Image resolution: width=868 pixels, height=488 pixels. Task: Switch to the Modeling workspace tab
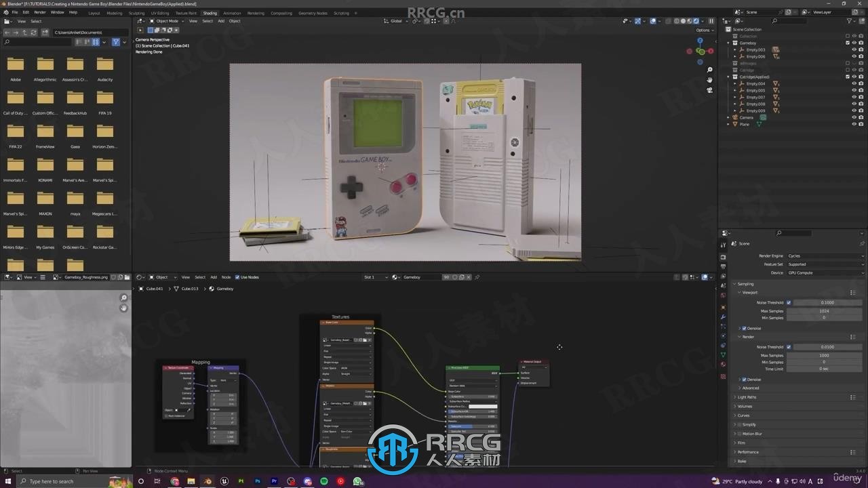click(115, 13)
